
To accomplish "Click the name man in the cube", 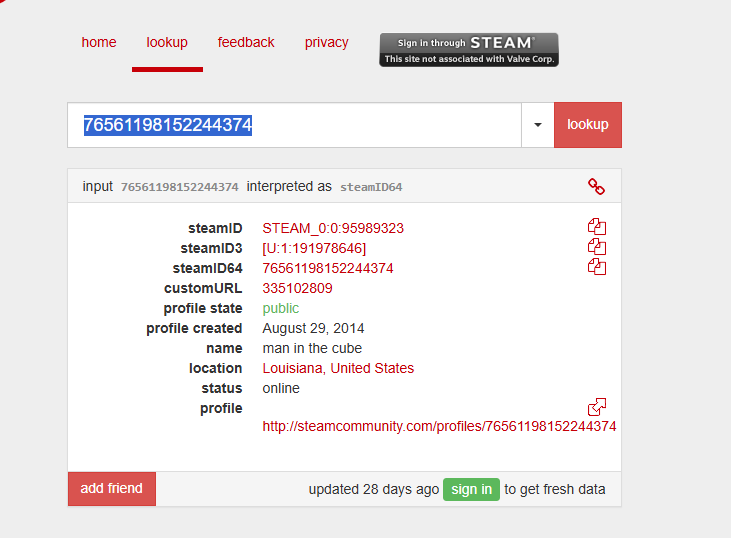I will 312,348.
